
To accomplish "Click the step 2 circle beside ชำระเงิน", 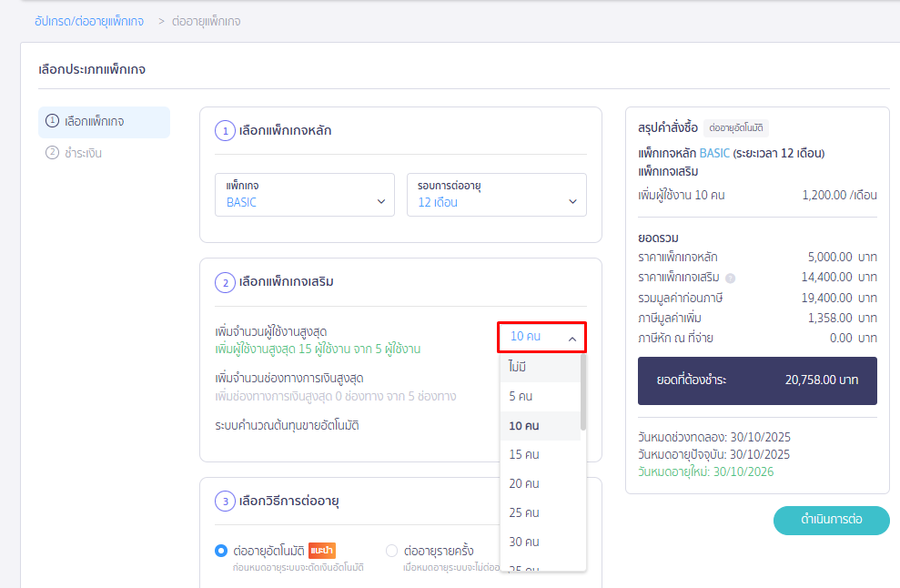I will pyautogui.click(x=53, y=153).
